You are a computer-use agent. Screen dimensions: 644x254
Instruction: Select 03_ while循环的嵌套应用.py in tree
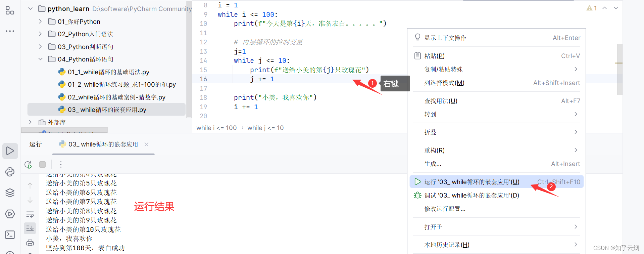(107, 110)
